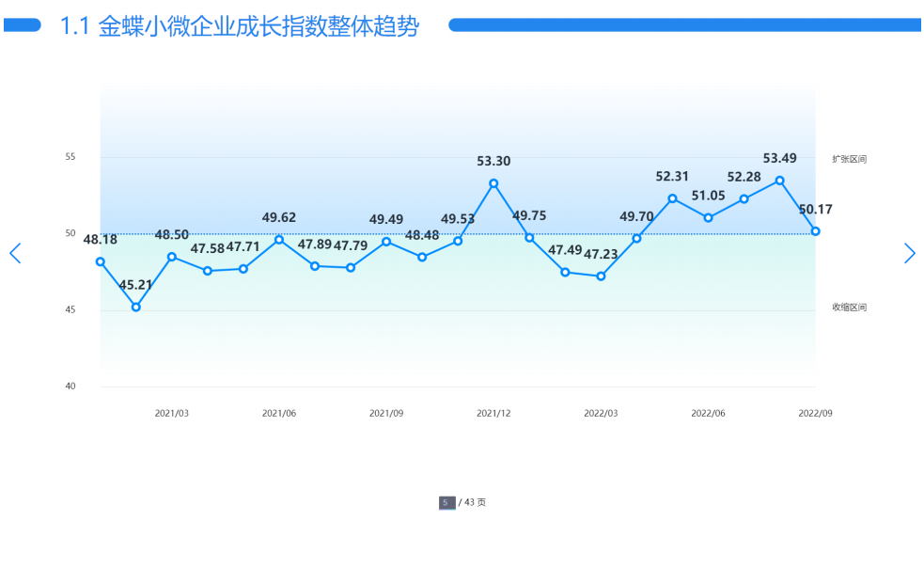Select the 49.70 data point
The image size is (924, 568).
click(636, 238)
